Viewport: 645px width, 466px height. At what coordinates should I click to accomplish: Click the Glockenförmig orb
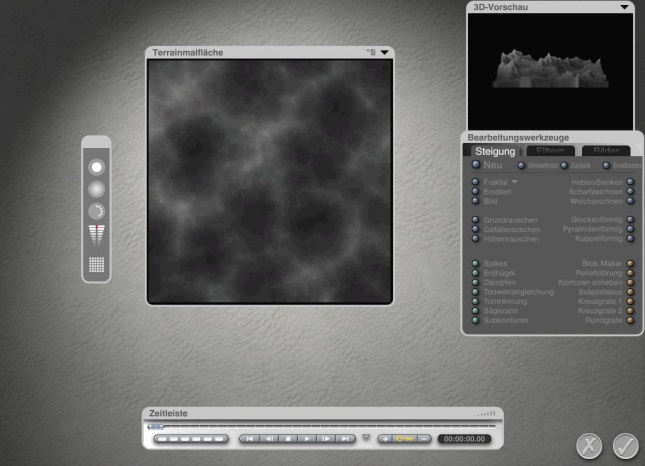point(630,219)
